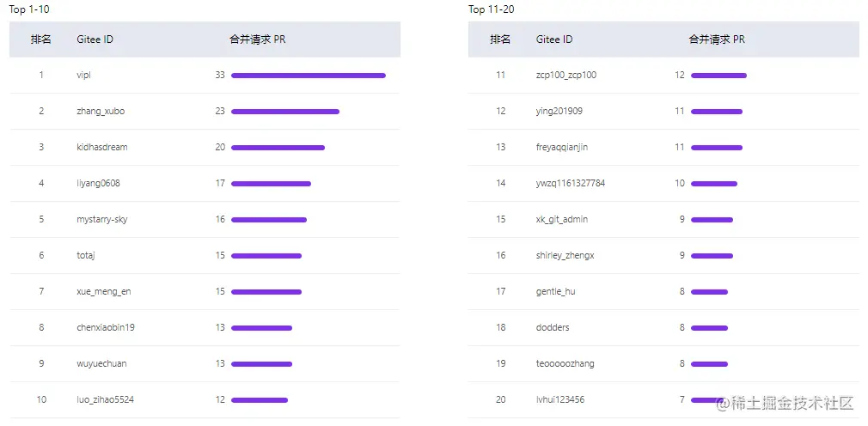This screenshot has width=868, height=426.
Task: Click the 排名 header in Top 1-10 table
Action: 41,40
